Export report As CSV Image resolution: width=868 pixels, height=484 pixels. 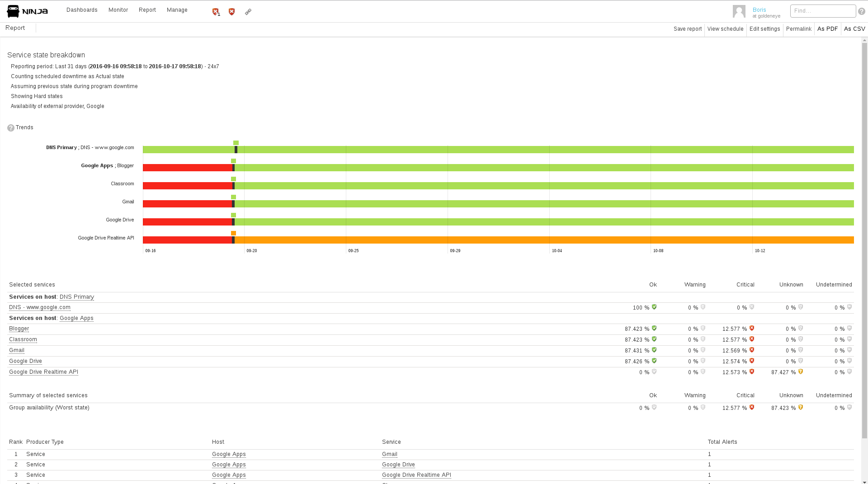point(854,29)
